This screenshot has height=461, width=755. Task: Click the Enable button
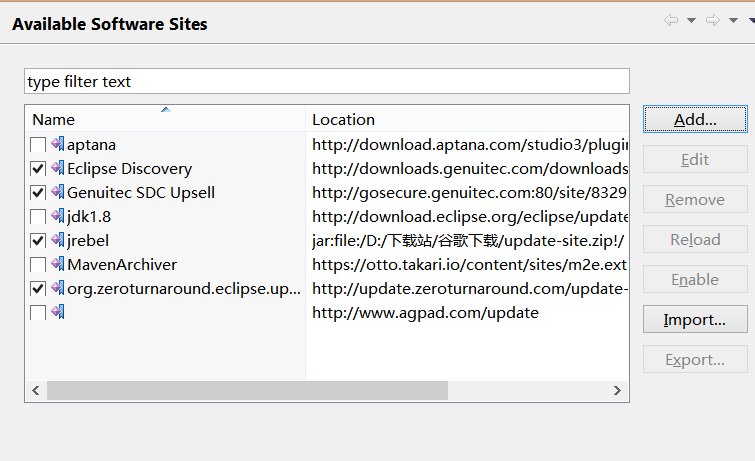(x=695, y=279)
